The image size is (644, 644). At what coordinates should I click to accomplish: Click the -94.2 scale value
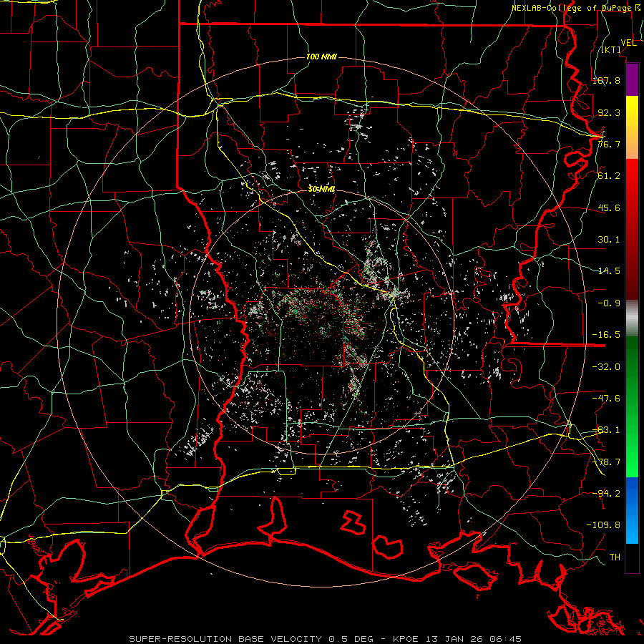[606, 494]
